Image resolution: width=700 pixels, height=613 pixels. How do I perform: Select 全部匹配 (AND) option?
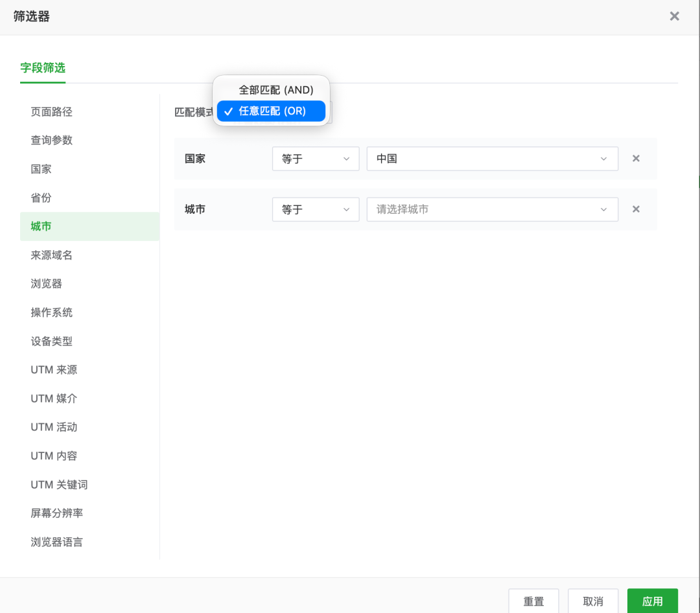271,89
